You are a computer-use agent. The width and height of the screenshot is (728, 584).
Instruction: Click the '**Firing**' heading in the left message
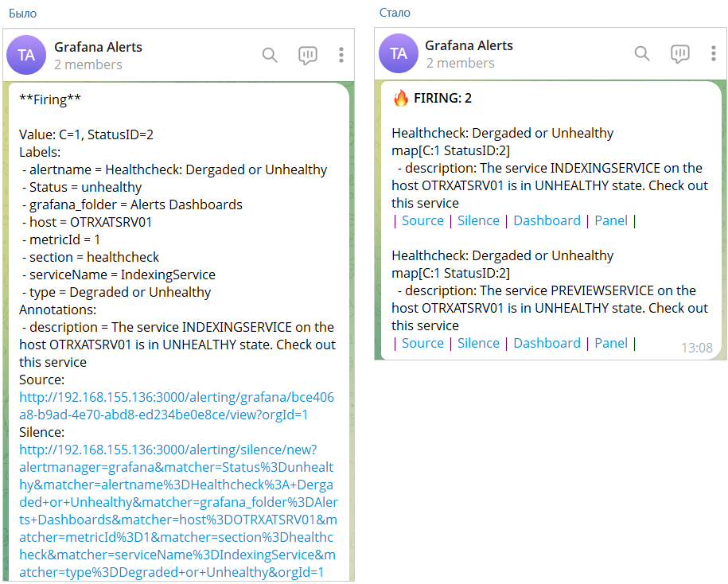point(49,99)
